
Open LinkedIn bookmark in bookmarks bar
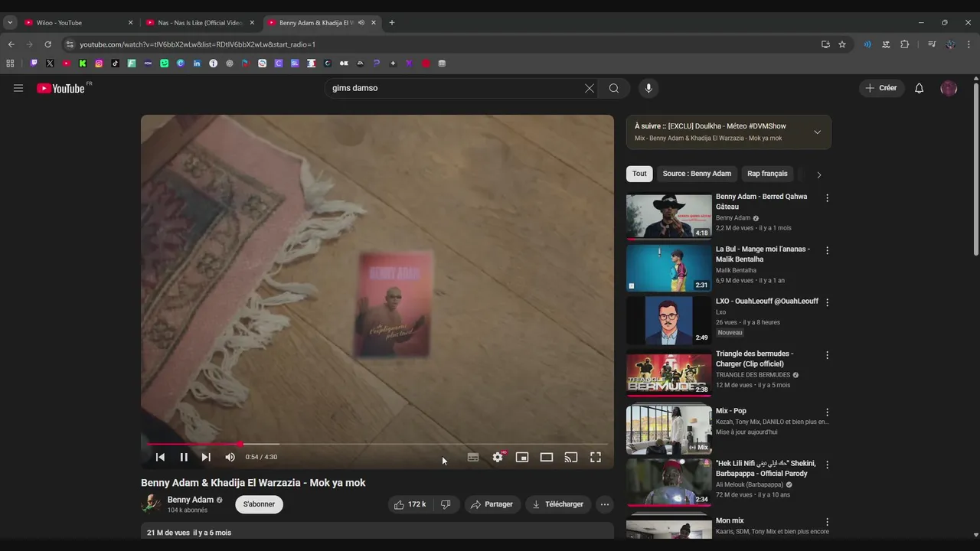pos(197,64)
